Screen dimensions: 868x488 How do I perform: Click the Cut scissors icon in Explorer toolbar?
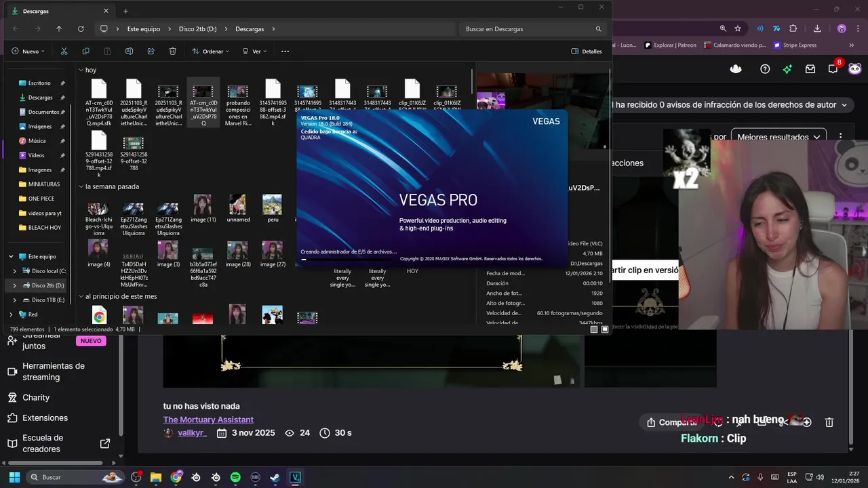click(64, 51)
